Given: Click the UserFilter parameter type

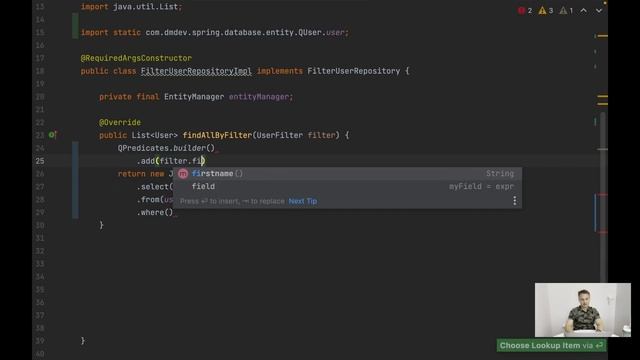Looking at the screenshot, I should (x=280, y=135).
